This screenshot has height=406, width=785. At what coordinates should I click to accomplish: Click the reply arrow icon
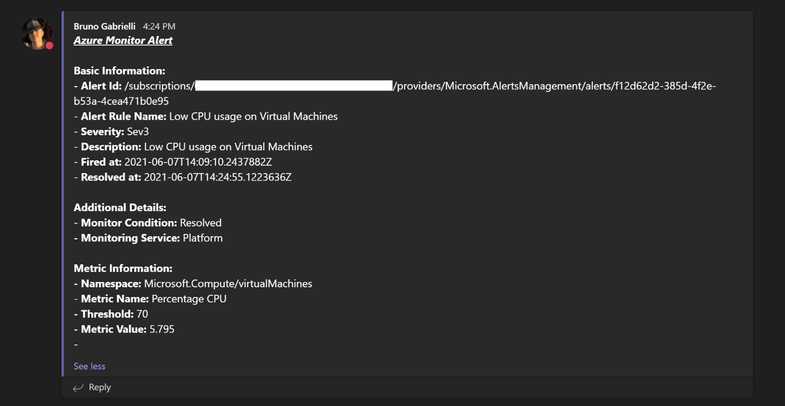click(78, 388)
